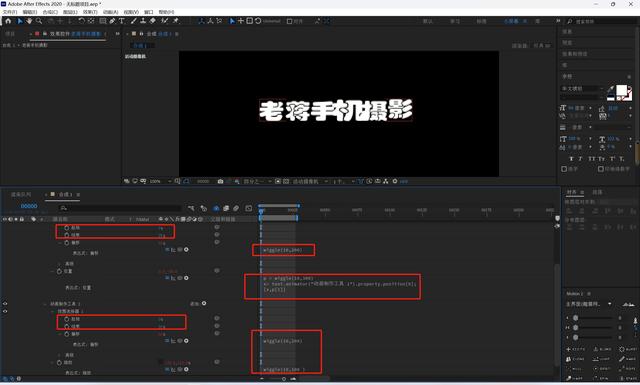Open the viewer 100% magnification dropdown
The height and width of the screenshot is (385, 640).
coord(160,181)
